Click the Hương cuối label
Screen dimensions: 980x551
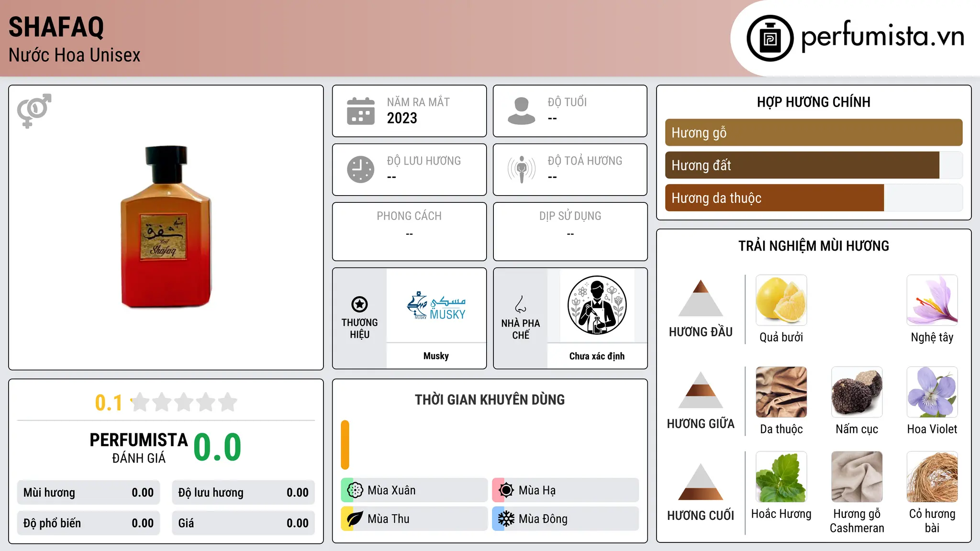701,516
